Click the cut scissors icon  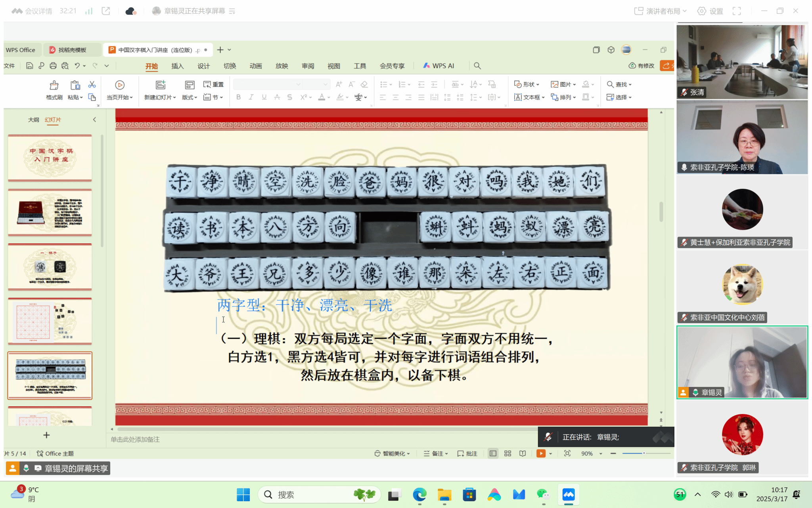coord(92,85)
